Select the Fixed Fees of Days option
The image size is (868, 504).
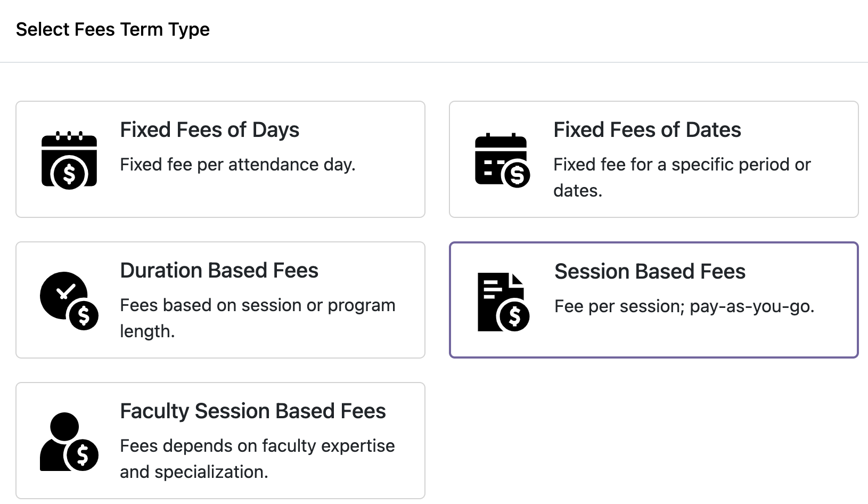[220, 159]
